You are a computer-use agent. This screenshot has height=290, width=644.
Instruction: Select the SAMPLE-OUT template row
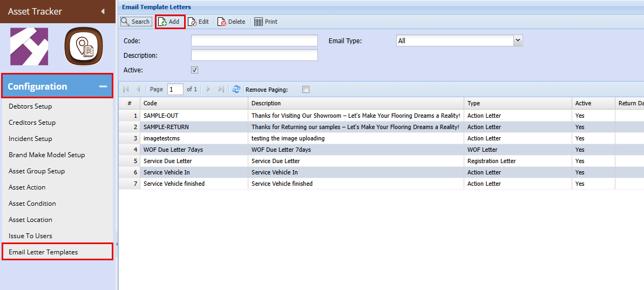(161, 116)
